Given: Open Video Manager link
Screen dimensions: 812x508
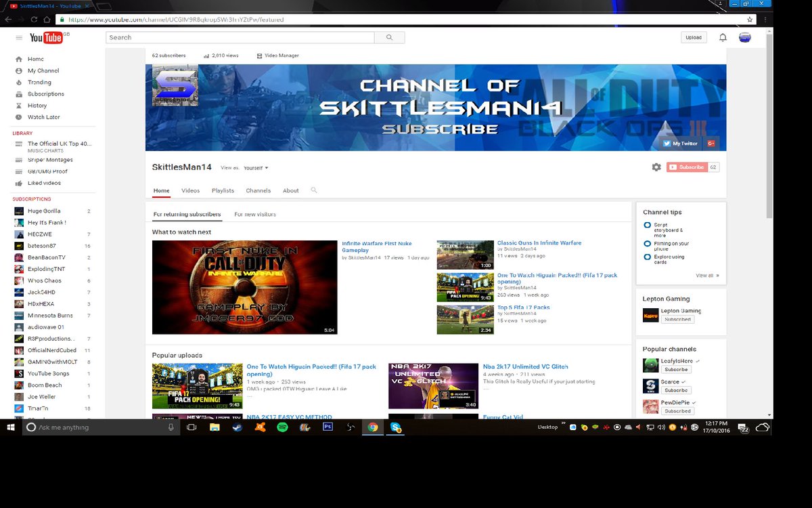Looking at the screenshot, I should (278, 56).
